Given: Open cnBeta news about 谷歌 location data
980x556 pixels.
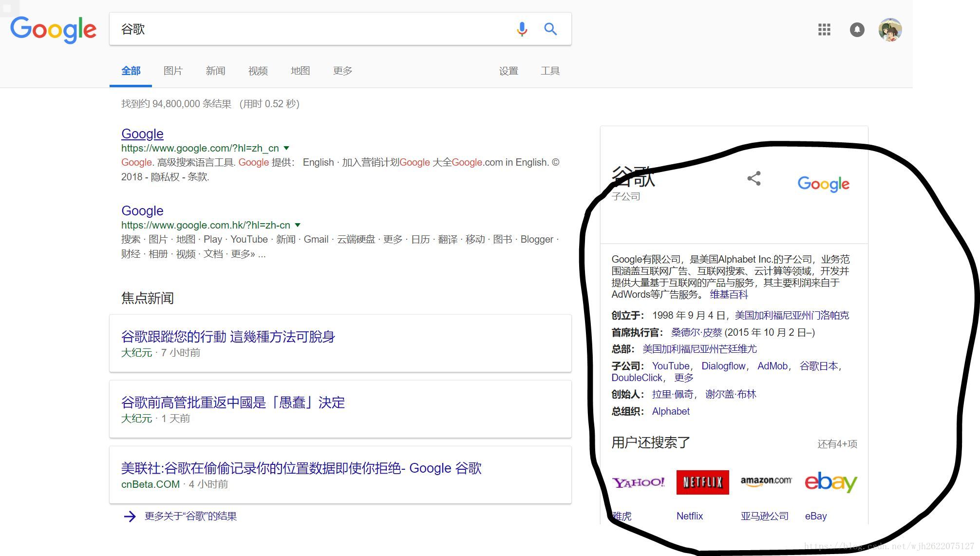Looking at the screenshot, I should (x=301, y=468).
